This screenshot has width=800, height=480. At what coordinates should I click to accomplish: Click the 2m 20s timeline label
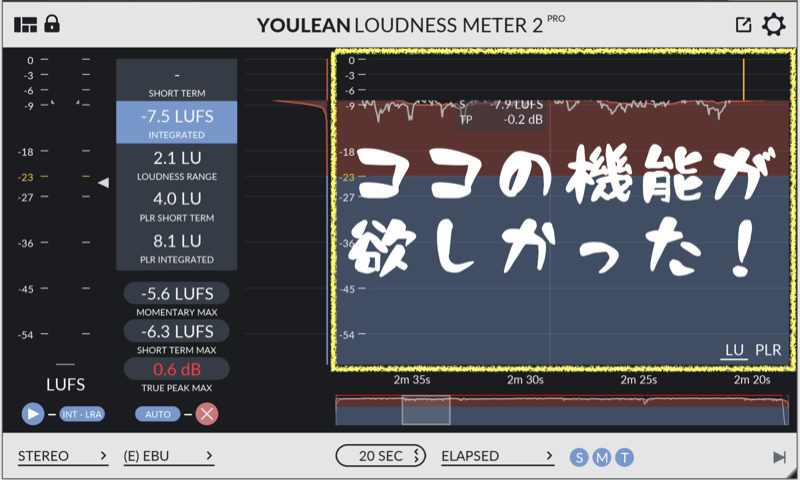click(x=752, y=380)
